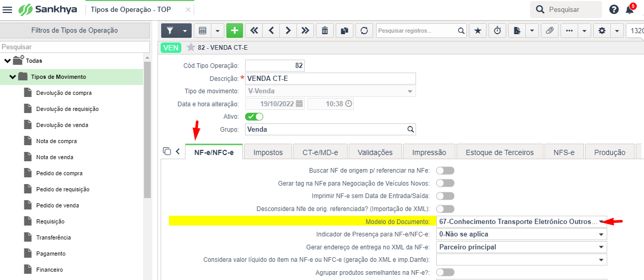Viewport: 644px width, 280px height.
Task: Select Financeiro in tree
Action: pos(49,270)
